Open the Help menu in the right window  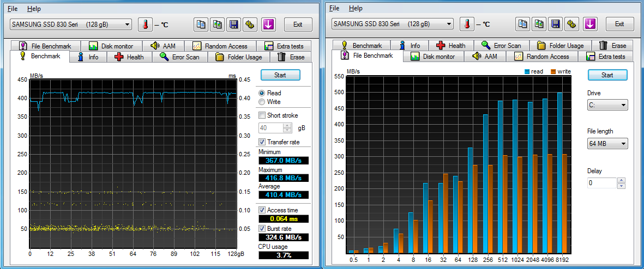point(356,8)
